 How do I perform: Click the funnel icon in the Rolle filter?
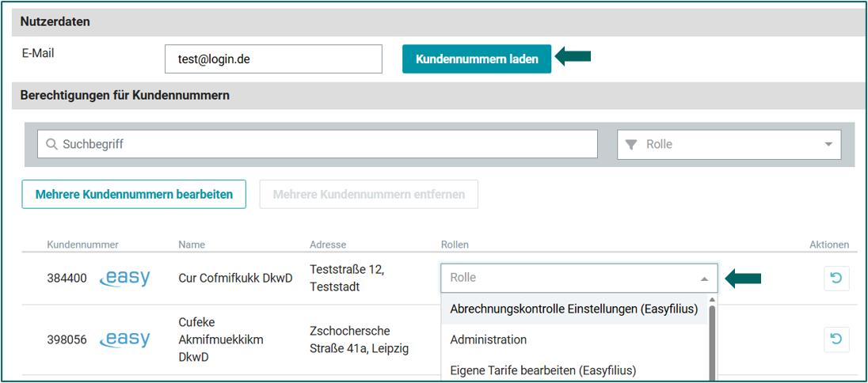[631, 145]
